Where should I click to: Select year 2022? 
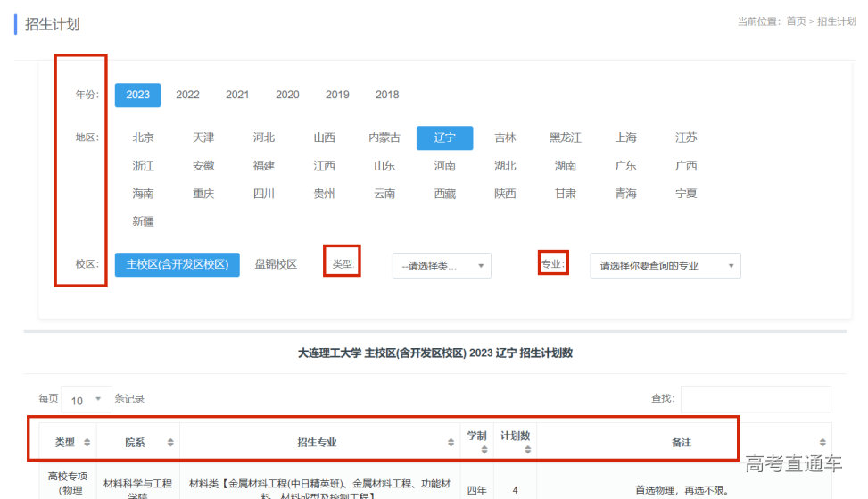pos(187,95)
